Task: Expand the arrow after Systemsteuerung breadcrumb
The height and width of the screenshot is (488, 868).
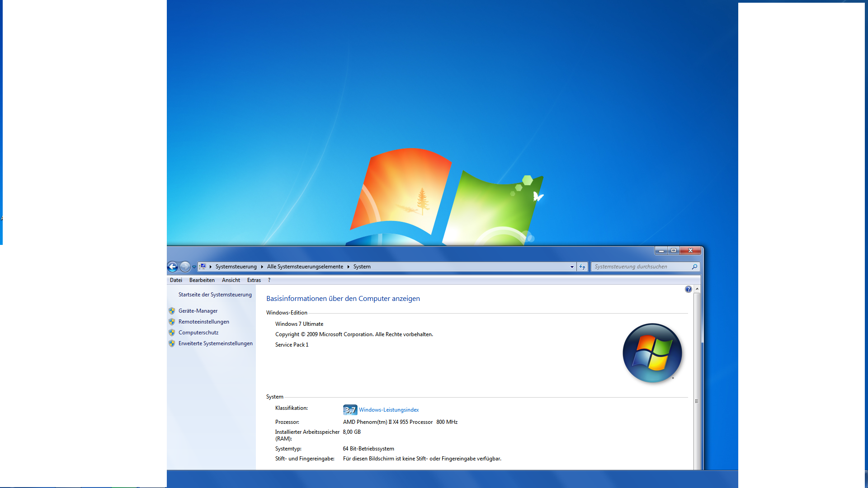Action: 262,267
